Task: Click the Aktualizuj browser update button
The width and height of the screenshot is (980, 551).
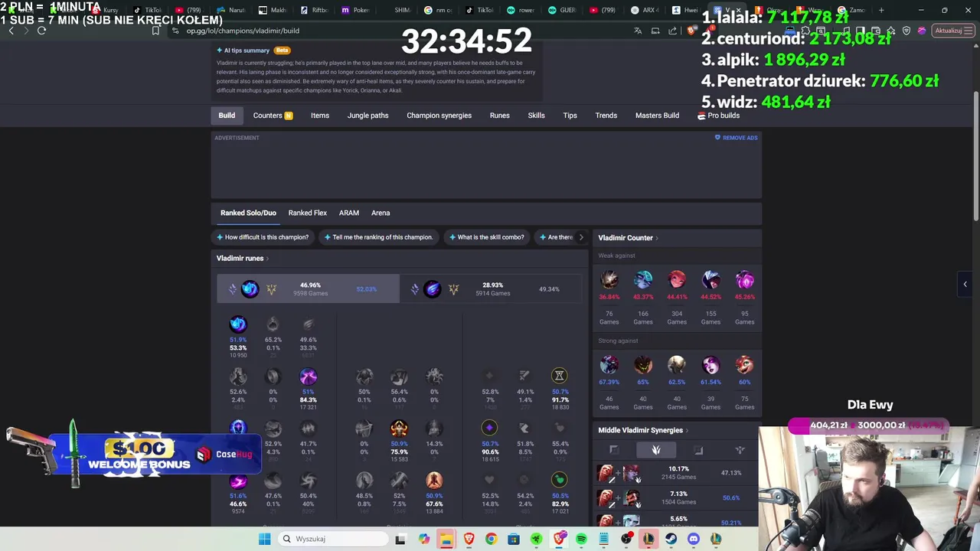Action: [x=952, y=31]
